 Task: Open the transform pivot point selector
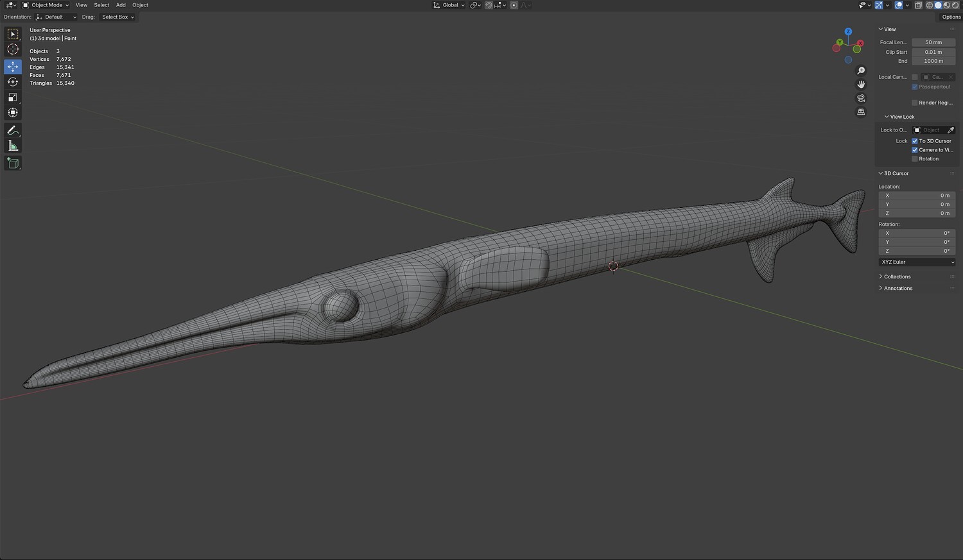coord(476,5)
